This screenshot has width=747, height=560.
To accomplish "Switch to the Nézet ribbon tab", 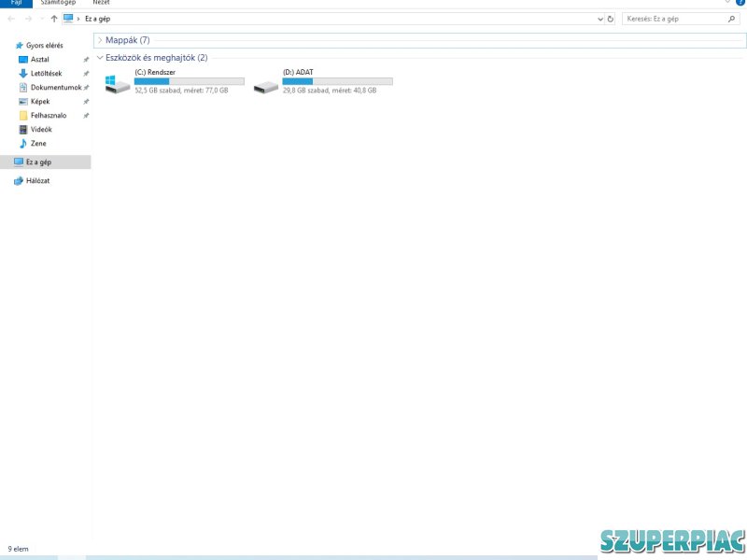I will [101, 3].
